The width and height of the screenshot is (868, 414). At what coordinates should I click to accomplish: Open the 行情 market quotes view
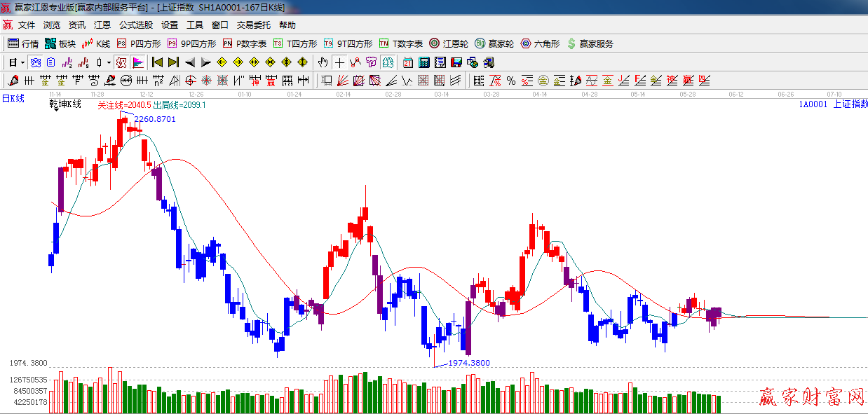23,43
